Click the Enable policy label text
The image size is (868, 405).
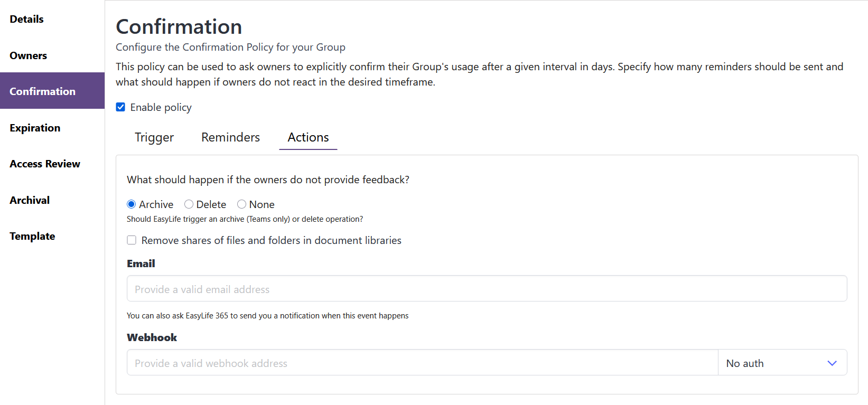161,107
